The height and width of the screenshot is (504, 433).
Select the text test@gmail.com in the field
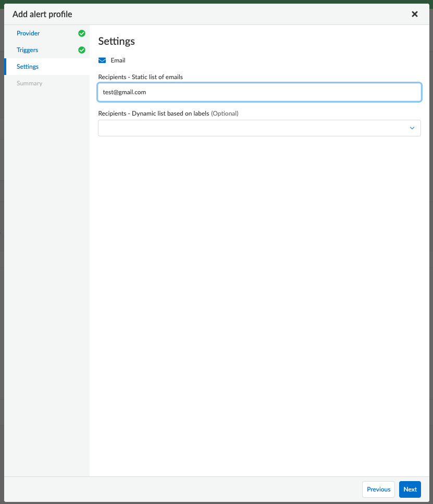[x=125, y=92]
